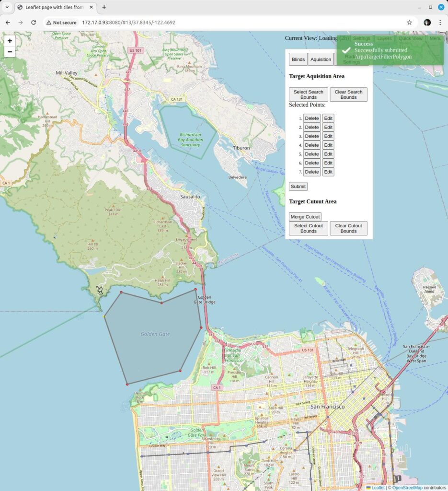Image resolution: width=448 pixels, height=491 pixels.
Task: Bookmark this page with star icon
Action: tap(409, 23)
